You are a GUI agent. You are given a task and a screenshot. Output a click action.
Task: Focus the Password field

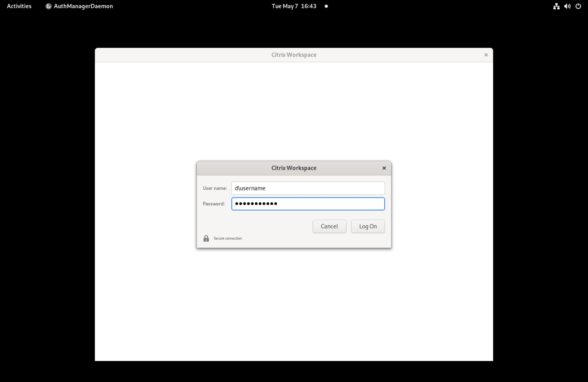[x=308, y=204]
